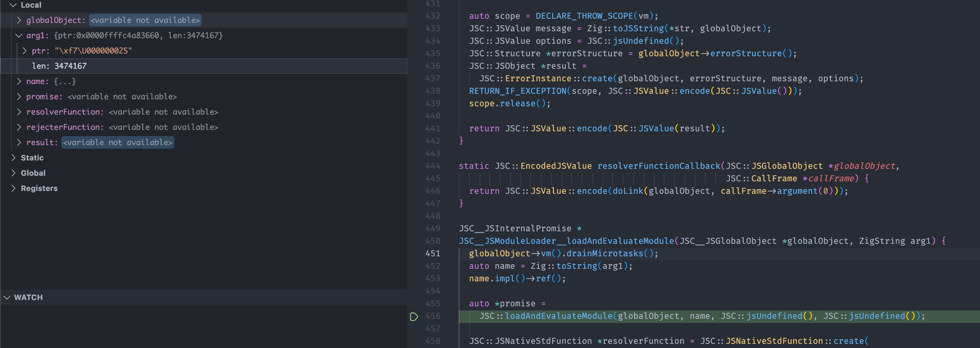Expand the resolverFunction variable
The image size is (980, 348).
tap(19, 111)
